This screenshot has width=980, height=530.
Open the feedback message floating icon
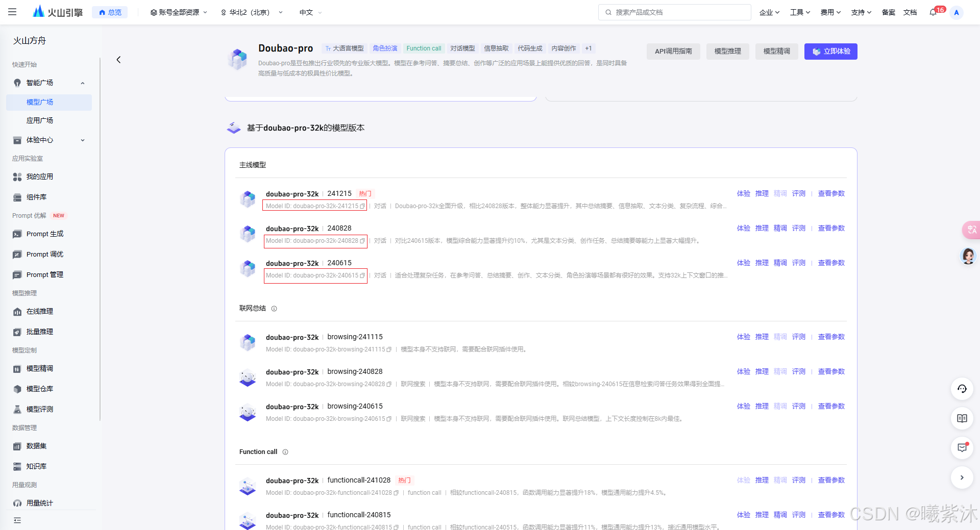[962, 448]
